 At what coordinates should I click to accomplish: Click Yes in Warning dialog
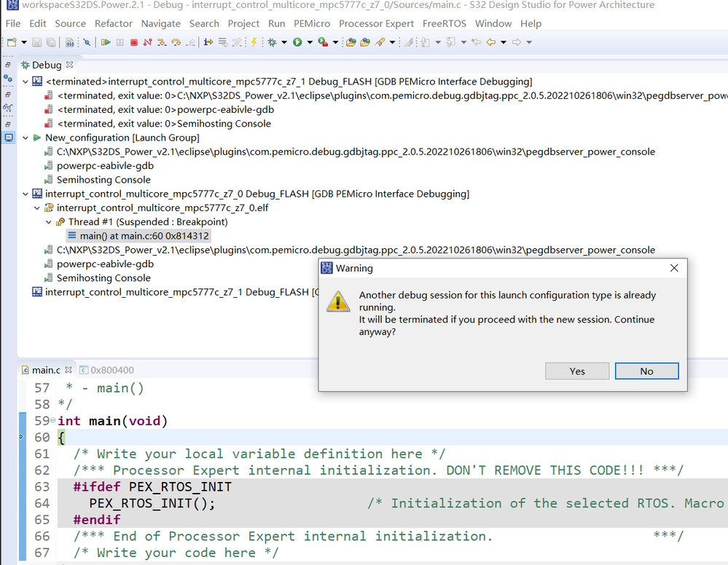pos(577,371)
